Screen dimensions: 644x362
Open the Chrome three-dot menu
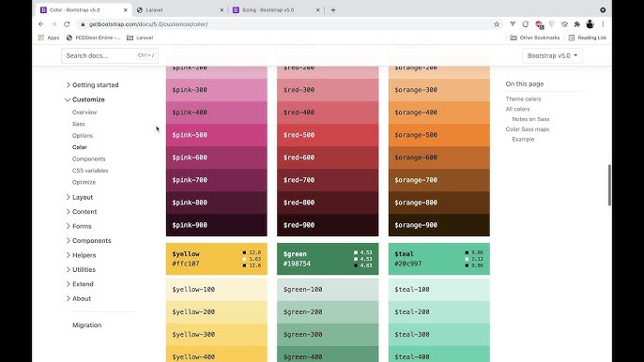603,24
